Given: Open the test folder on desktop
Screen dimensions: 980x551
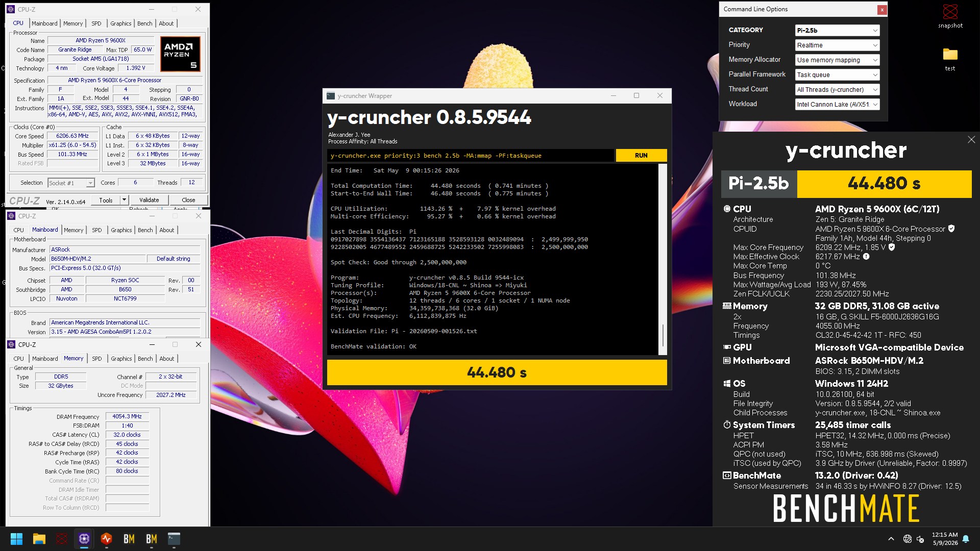Looking at the screenshot, I should 950,59.
